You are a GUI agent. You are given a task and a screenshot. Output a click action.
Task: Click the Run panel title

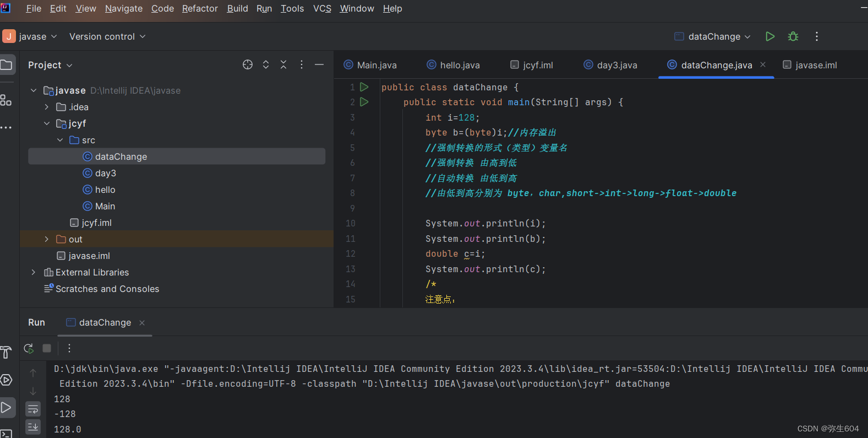pos(36,322)
